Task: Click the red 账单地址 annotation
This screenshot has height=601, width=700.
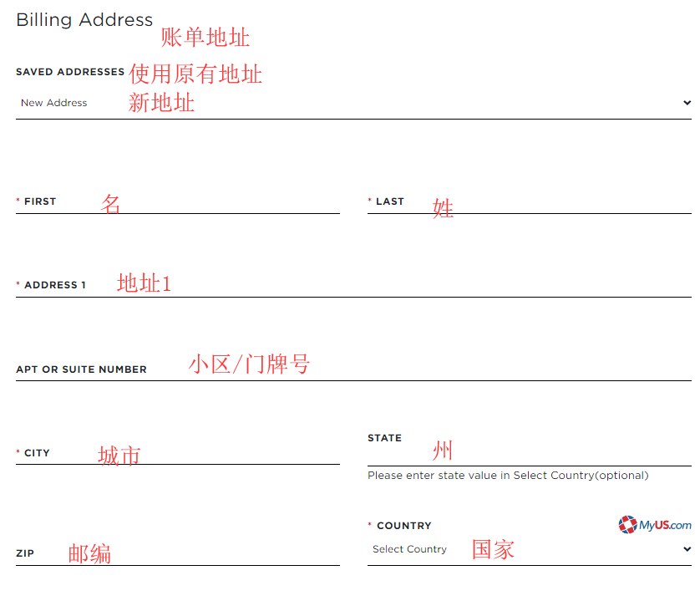Action: (x=205, y=38)
